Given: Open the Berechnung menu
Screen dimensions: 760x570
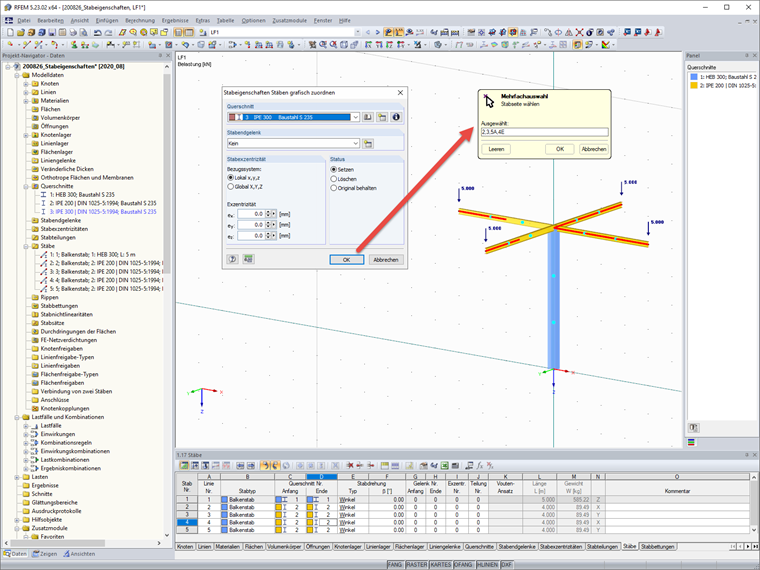Looking at the screenshot, I should 139,20.
